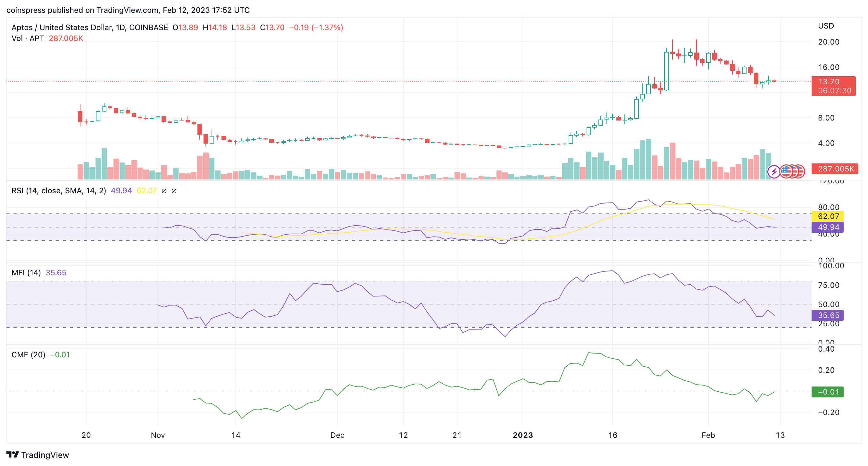Select the chart title 'Aptos / United States Dollar, 1D, COINBASE'
The image size is (868, 466).
90,27
